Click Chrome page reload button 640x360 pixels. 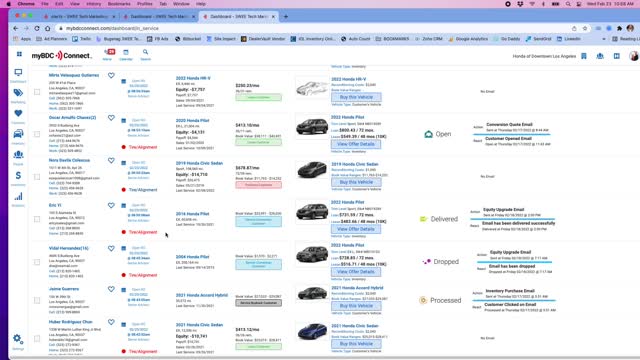click(37, 28)
